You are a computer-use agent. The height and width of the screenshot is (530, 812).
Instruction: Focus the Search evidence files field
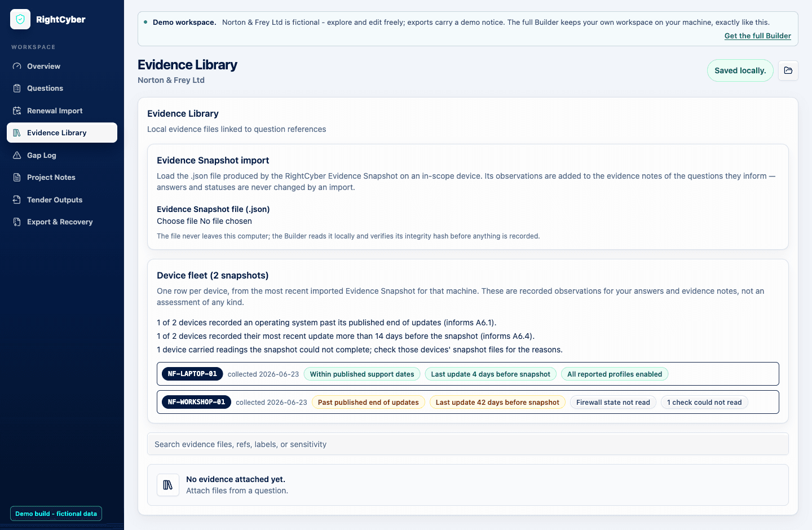pyautogui.click(x=467, y=444)
